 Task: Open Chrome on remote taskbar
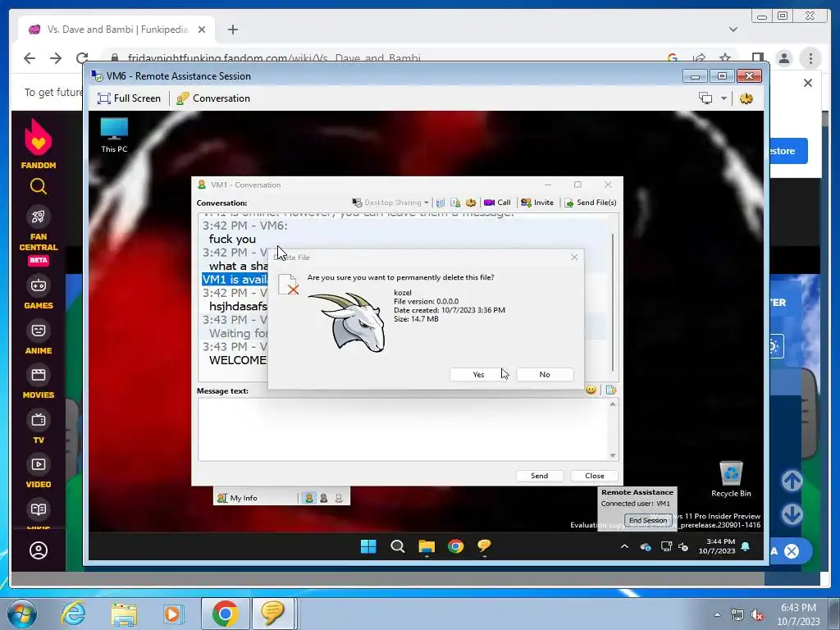click(x=456, y=546)
